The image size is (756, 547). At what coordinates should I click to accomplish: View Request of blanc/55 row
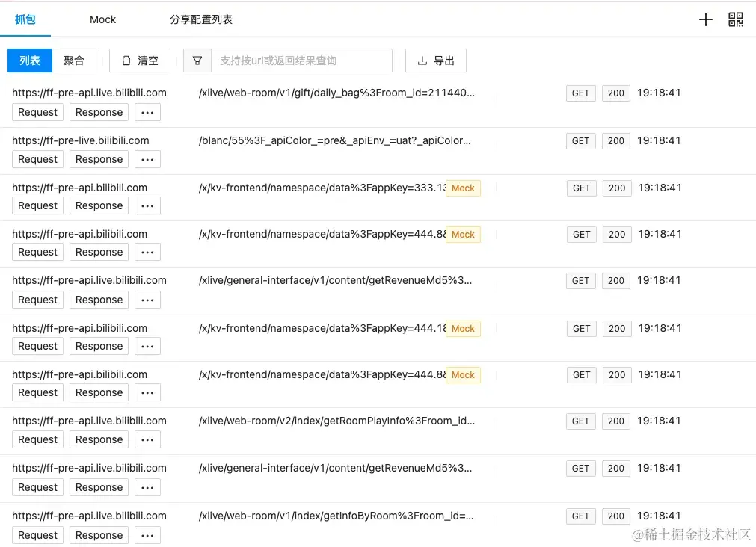pos(37,159)
